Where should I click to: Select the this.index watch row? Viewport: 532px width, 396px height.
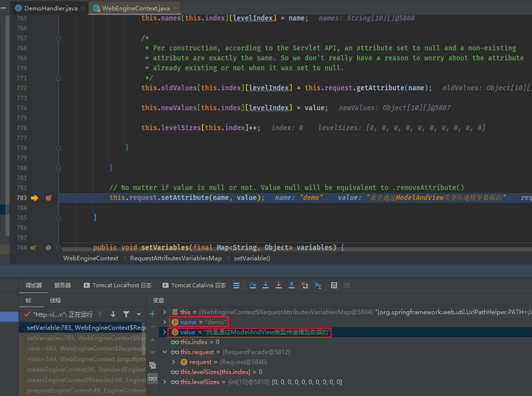pos(346,342)
